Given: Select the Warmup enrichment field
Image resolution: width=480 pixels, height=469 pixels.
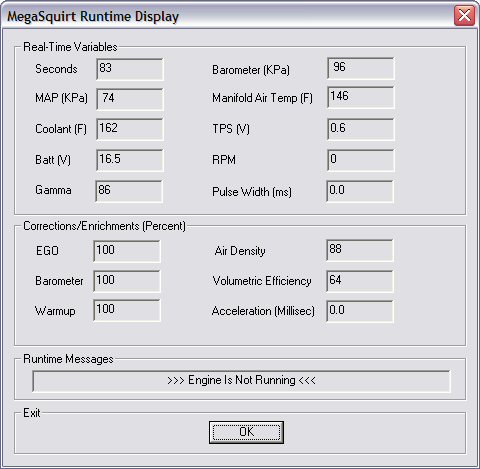Looking at the screenshot, I should click(x=127, y=310).
